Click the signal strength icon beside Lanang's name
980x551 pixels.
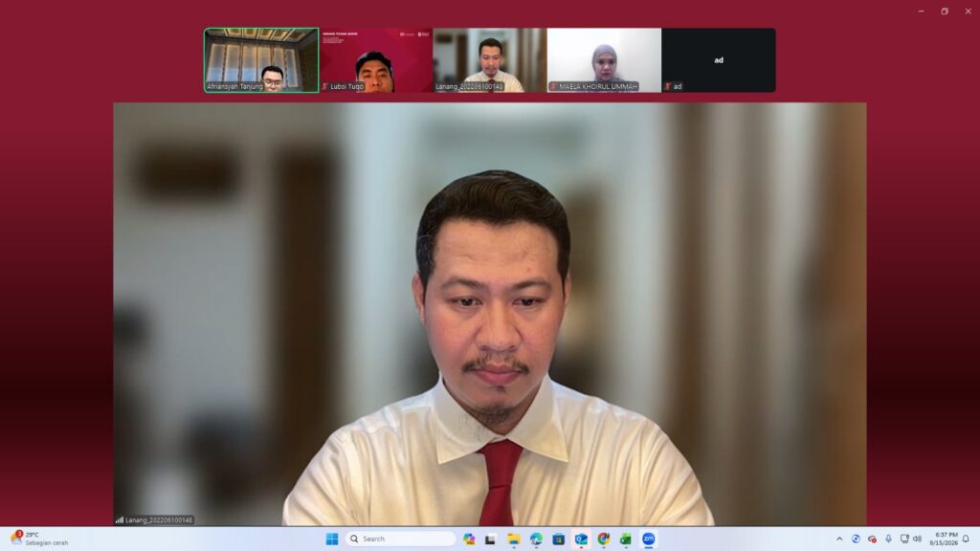click(120, 519)
